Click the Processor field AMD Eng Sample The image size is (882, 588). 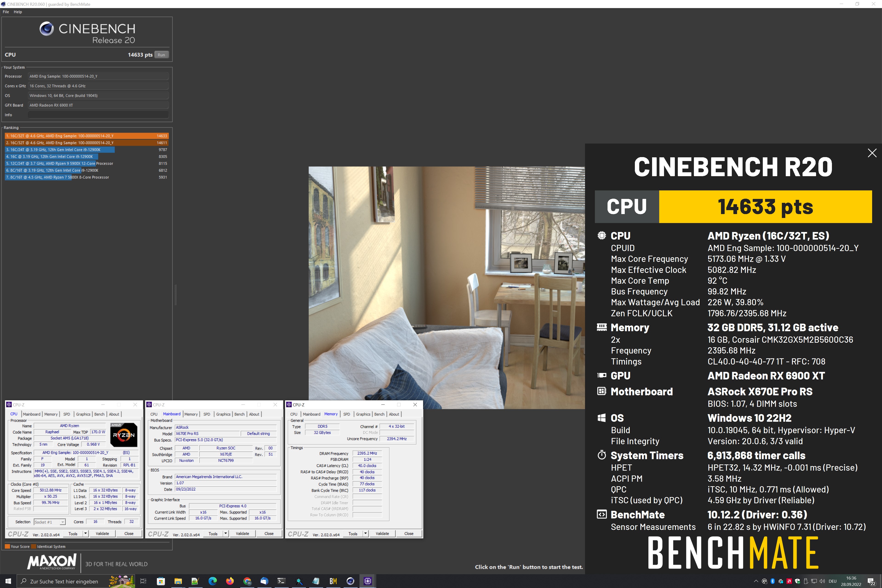click(x=98, y=76)
